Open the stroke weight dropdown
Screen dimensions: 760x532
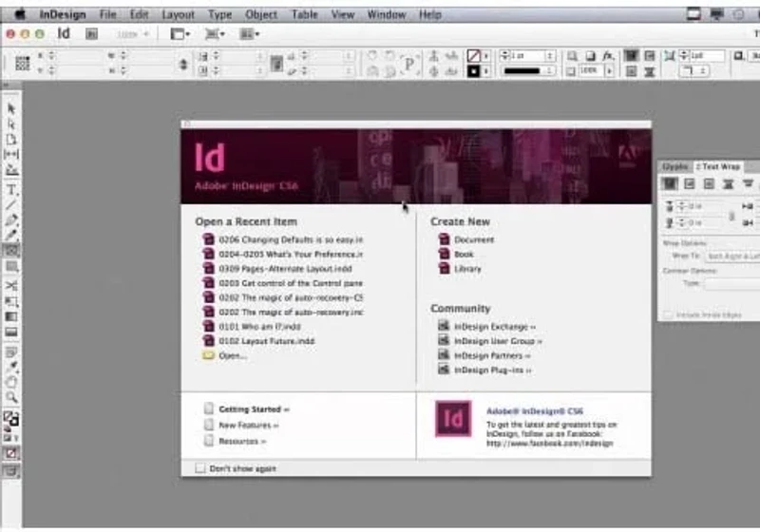550,56
